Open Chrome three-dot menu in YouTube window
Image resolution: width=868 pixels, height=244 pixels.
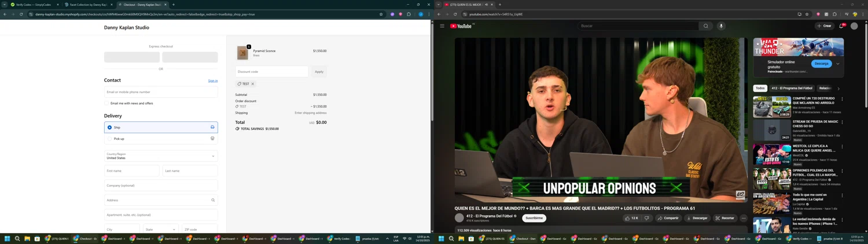click(863, 14)
